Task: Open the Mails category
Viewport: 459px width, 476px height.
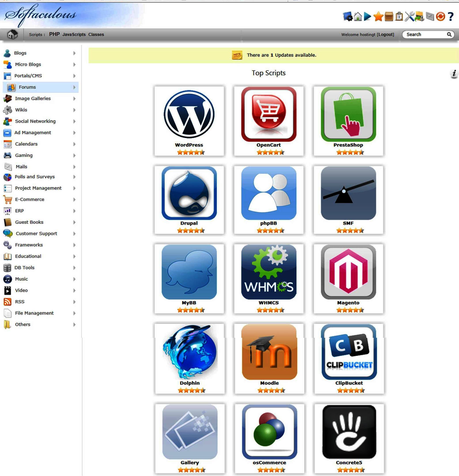Action: [21, 167]
